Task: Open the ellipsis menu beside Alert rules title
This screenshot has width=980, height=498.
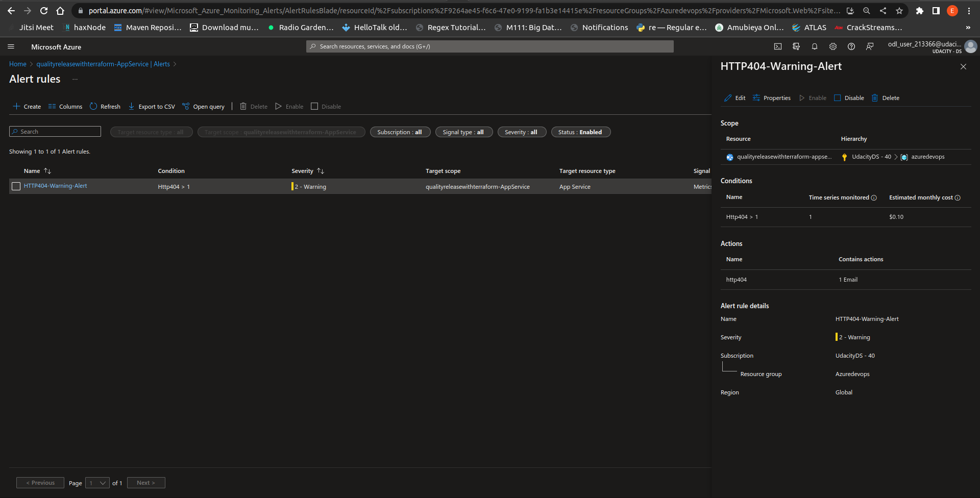Action: pos(75,79)
